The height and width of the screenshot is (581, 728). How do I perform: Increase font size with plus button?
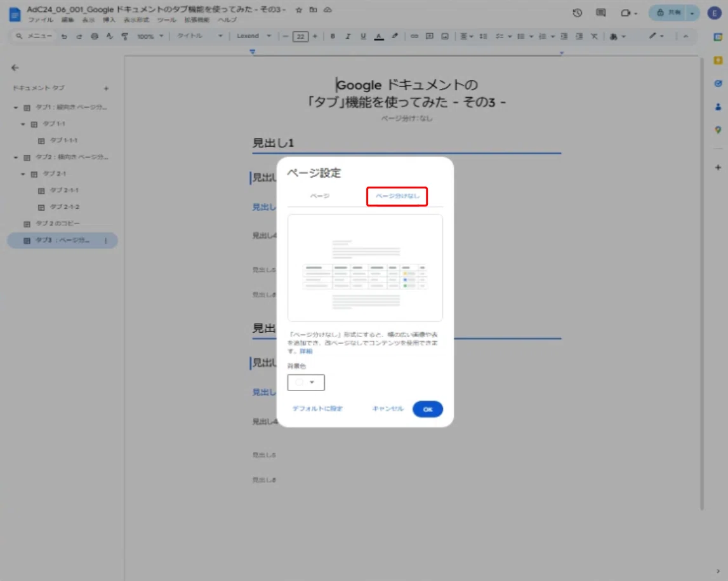pyautogui.click(x=315, y=36)
